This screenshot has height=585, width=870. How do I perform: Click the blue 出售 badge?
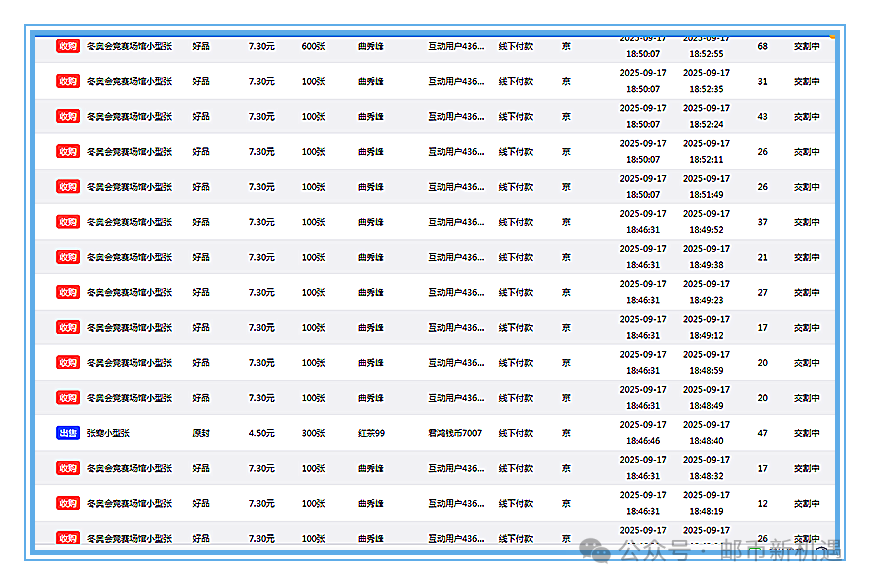click(67, 433)
